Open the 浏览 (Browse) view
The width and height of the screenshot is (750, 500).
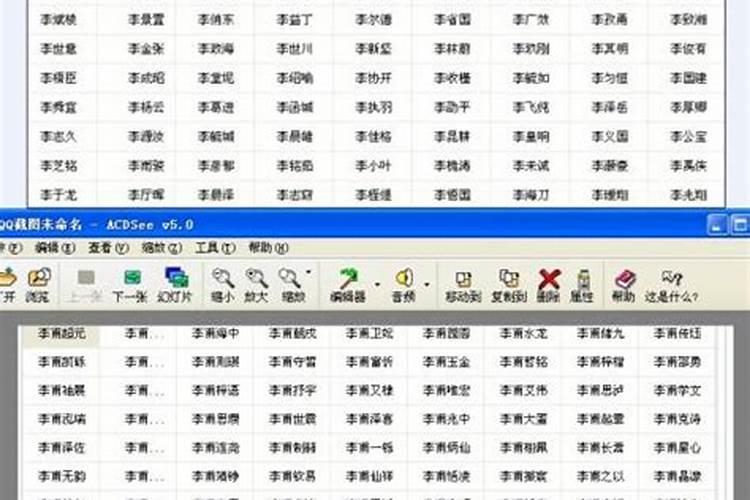pyautogui.click(x=38, y=285)
